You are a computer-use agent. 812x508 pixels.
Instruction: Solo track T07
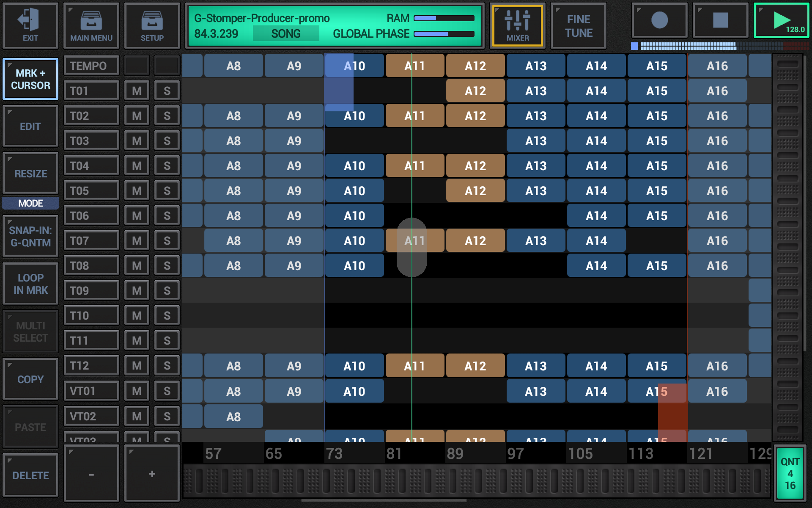pyautogui.click(x=167, y=240)
